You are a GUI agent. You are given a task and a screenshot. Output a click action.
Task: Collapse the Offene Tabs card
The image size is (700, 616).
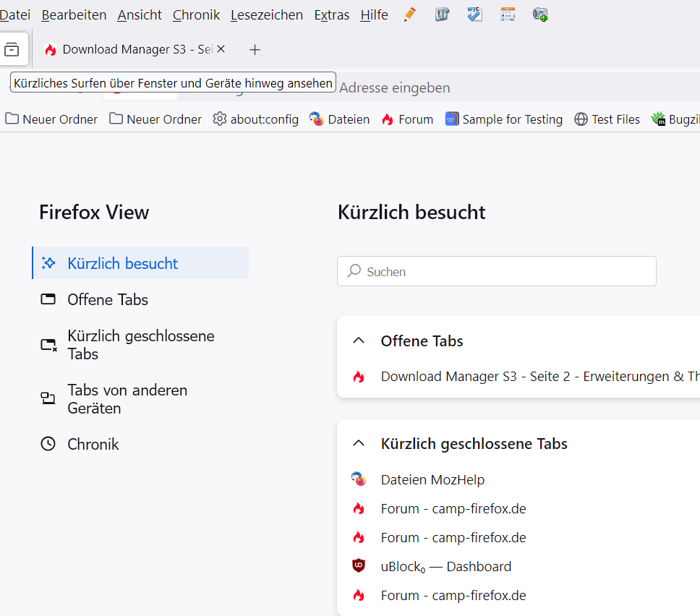359,341
